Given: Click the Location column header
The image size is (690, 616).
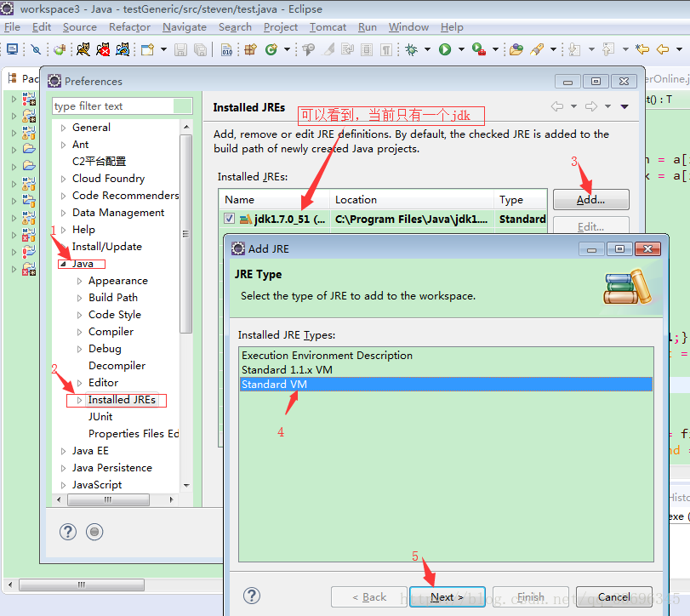Looking at the screenshot, I should pos(412,200).
